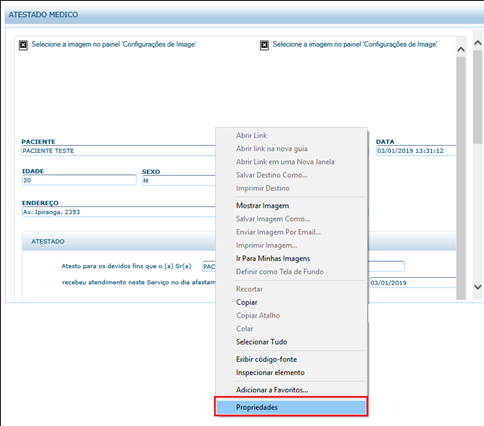Click outer scrollbar up arrow

[x=478, y=43]
